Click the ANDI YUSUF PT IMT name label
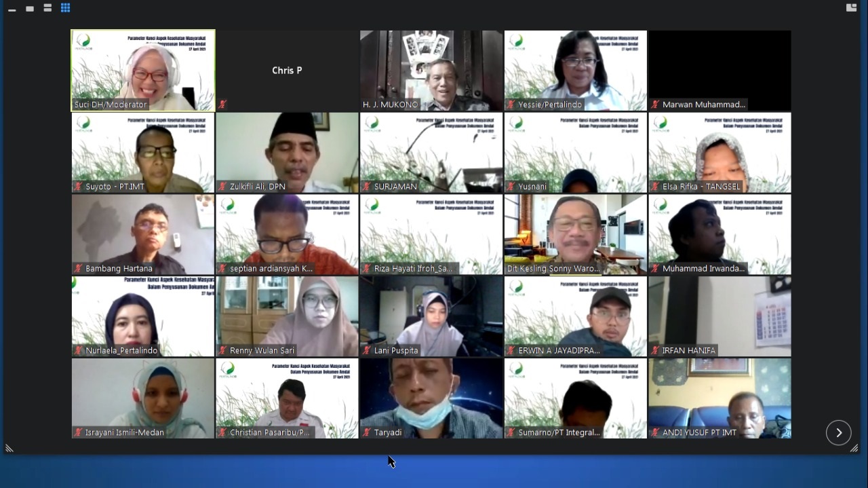 699,432
